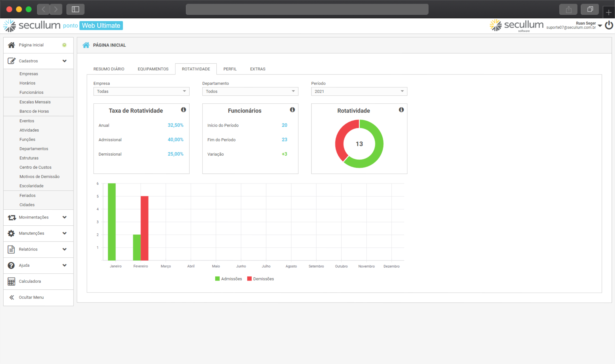The image size is (615, 364).
Task: Hide the sidebar with Ocultar Menu
Action: [31, 297]
